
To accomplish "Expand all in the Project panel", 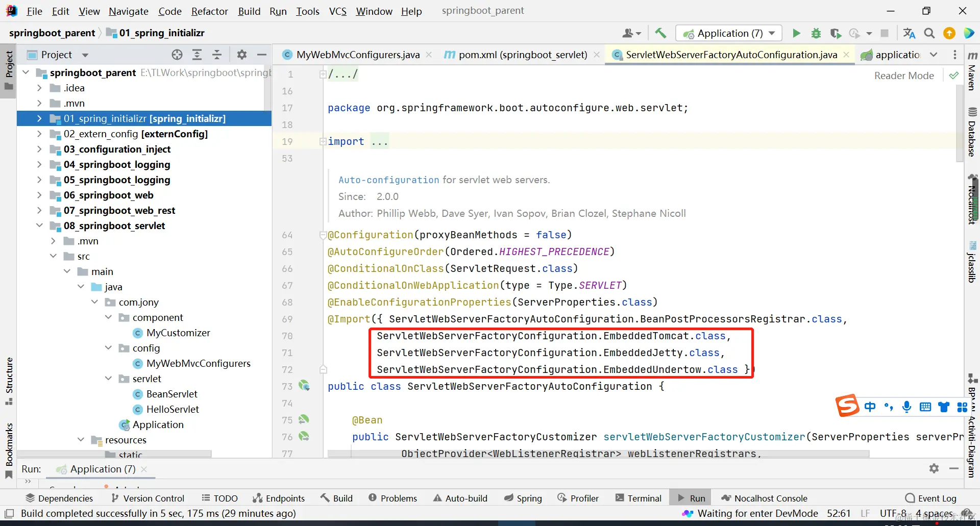I will [197, 55].
